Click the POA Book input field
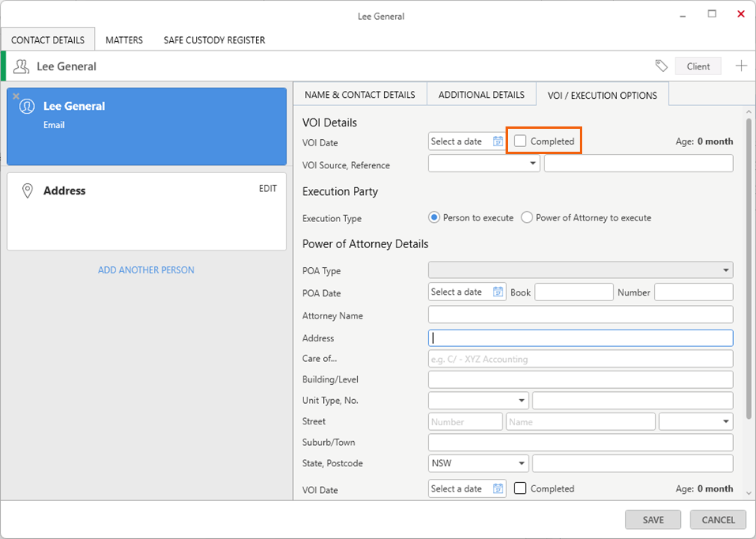Screen dimensions: 756x539 point(574,292)
